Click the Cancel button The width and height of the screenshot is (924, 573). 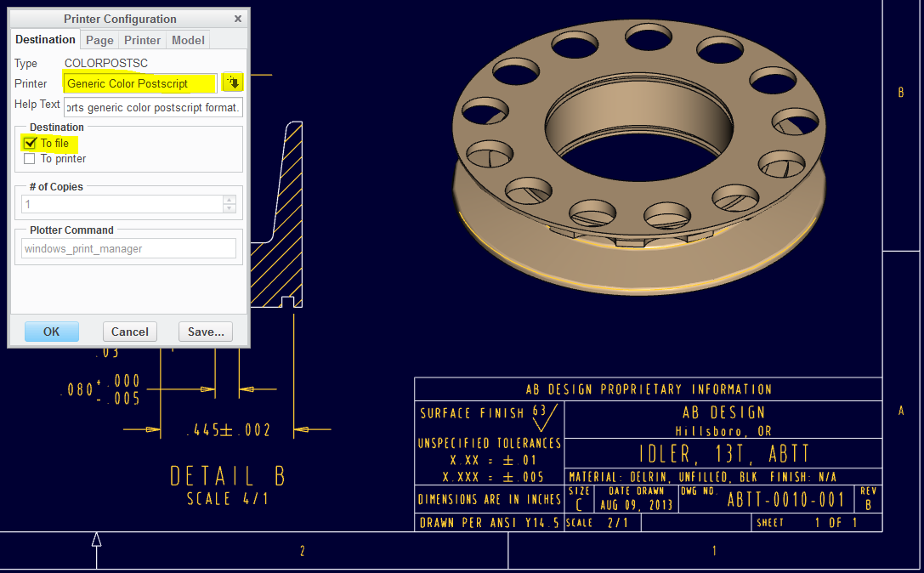tap(130, 332)
